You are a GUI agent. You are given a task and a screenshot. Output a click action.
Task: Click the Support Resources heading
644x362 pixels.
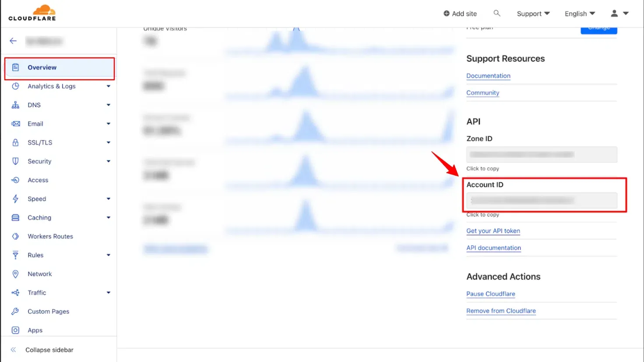[x=505, y=59]
